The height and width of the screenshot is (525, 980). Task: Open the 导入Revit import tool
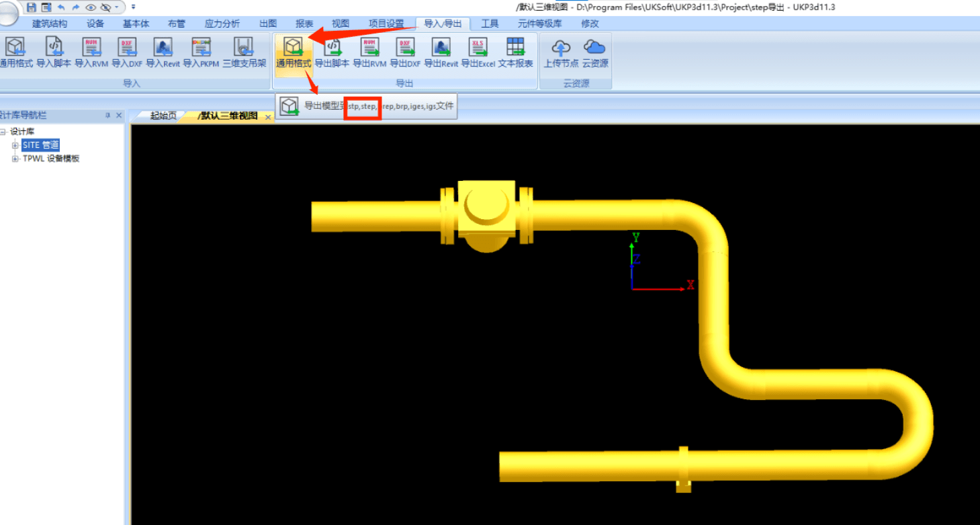(163, 52)
